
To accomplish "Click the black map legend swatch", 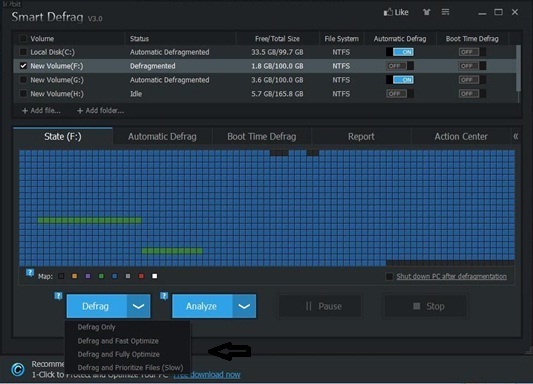I will (x=61, y=276).
